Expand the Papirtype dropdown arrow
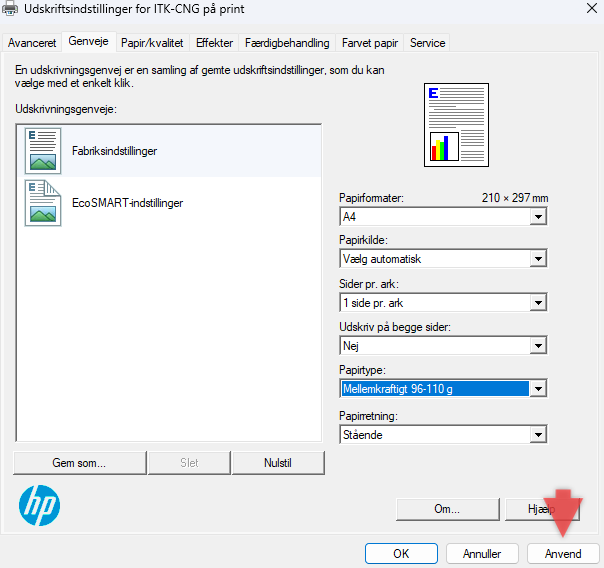 [x=538, y=389]
